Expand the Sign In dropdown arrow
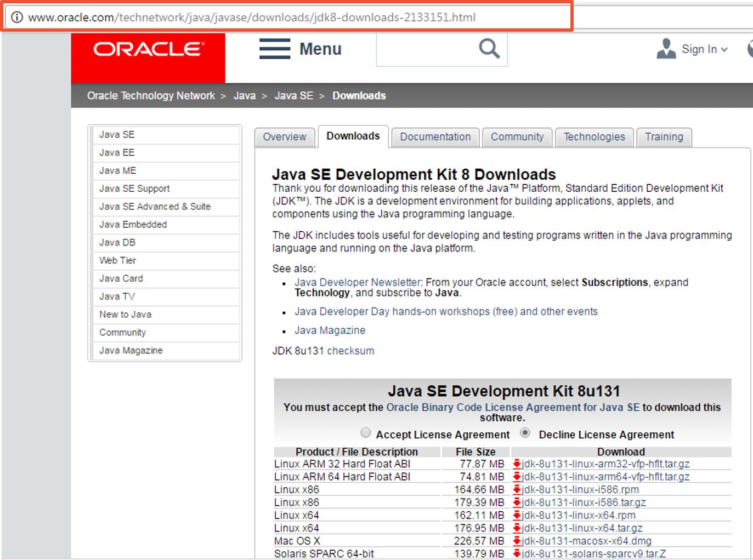The width and height of the screenshot is (753, 560). point(724,49)
